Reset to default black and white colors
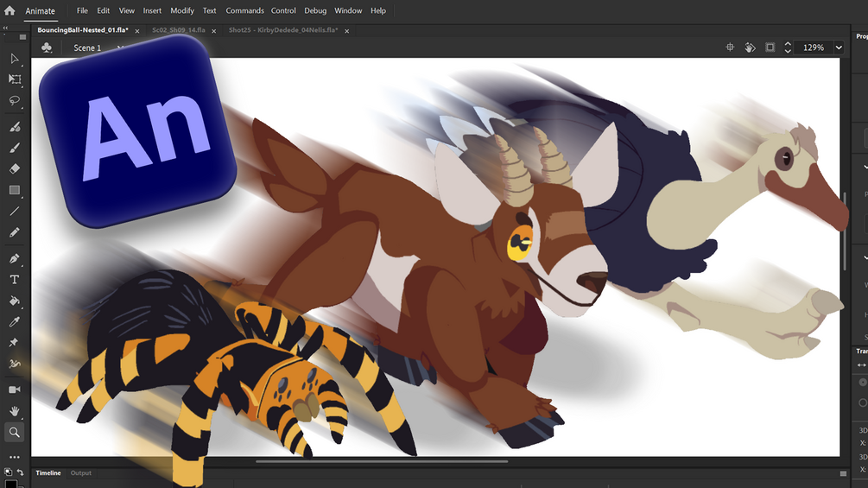This screenshot has width=868, height=488. point(8,472)
